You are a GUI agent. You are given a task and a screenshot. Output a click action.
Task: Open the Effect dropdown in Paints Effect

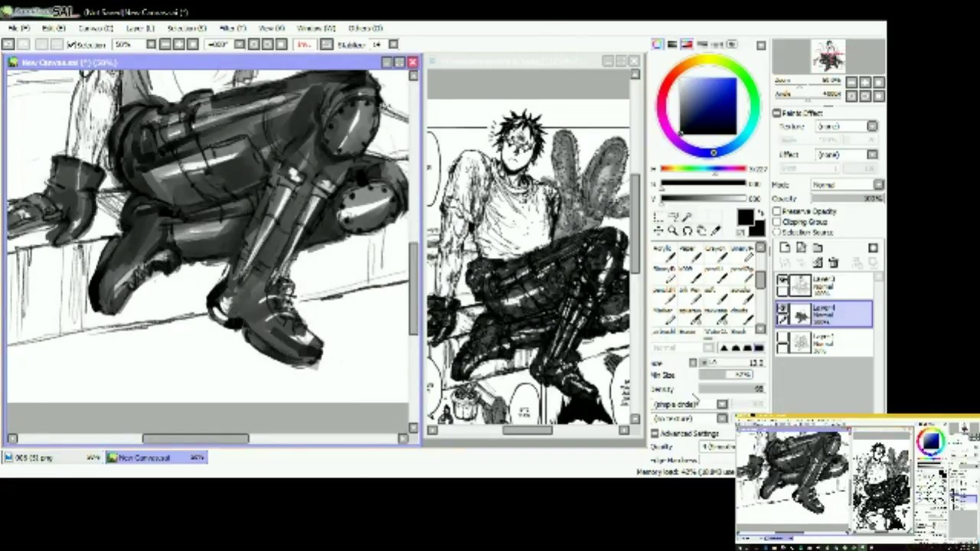point(872,155)
